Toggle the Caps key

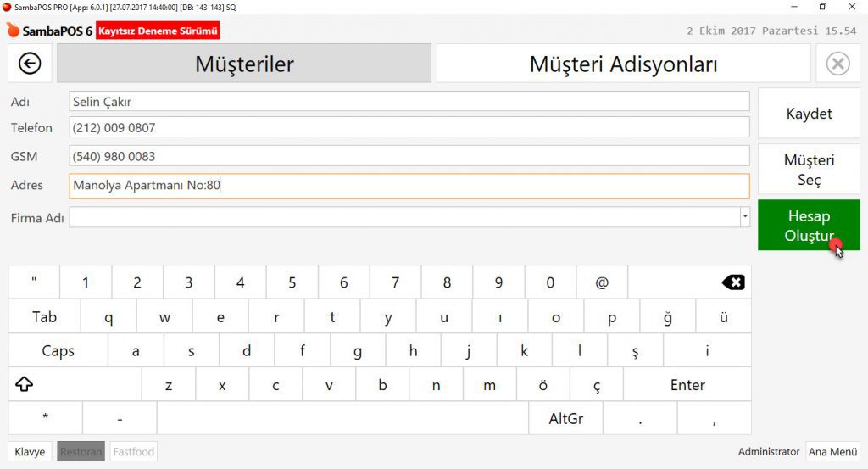58,351
